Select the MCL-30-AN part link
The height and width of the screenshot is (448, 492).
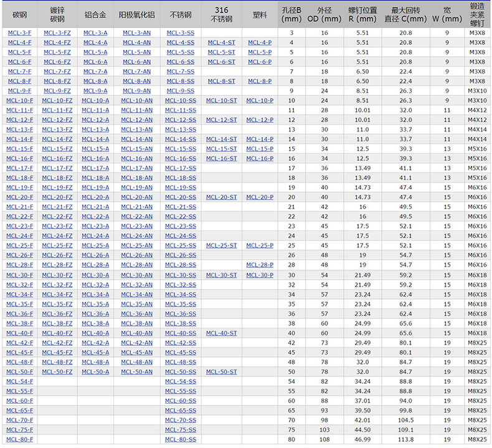click(x=136, y=275)
